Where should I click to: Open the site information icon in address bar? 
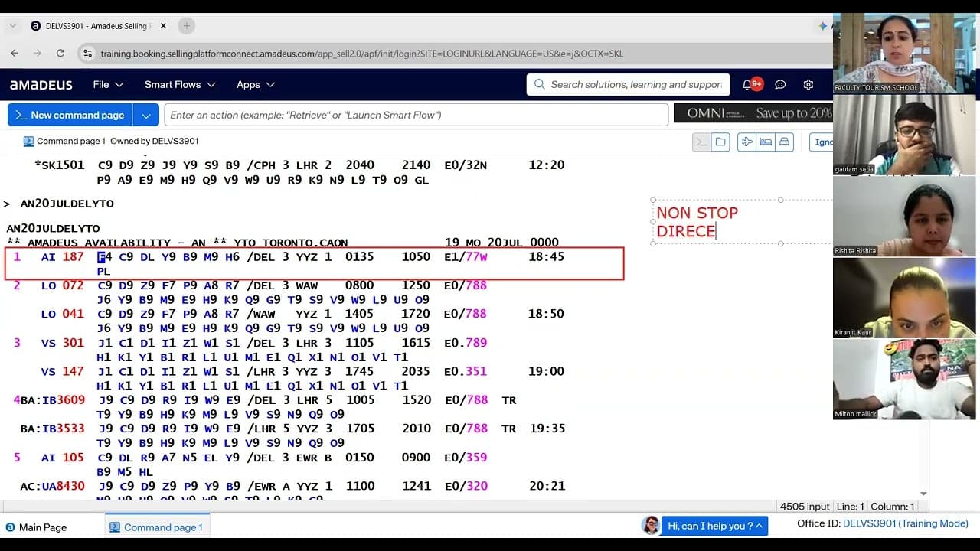87,54
